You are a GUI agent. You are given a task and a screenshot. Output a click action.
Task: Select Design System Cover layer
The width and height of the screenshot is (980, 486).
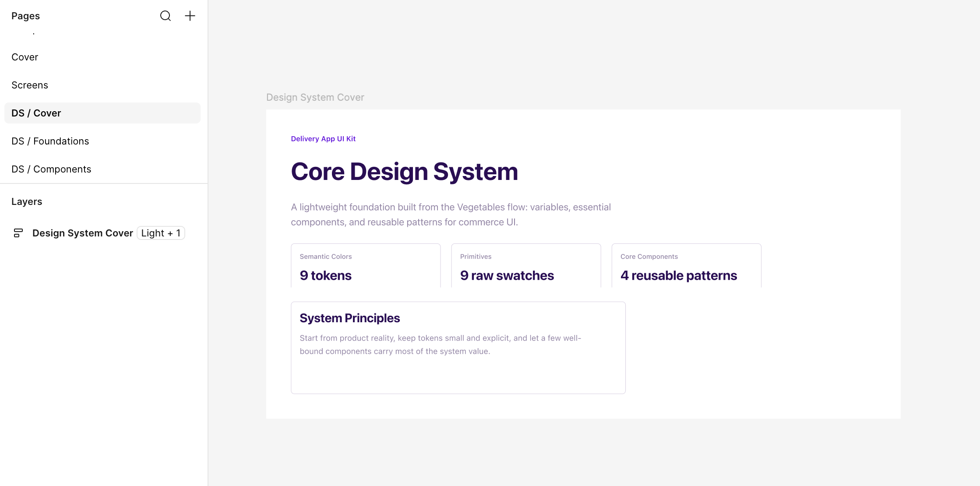click(82, 233)
